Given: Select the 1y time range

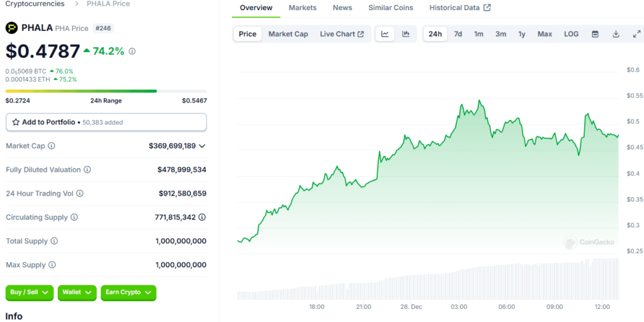Looking at the screenshot, I should (521, 34).
